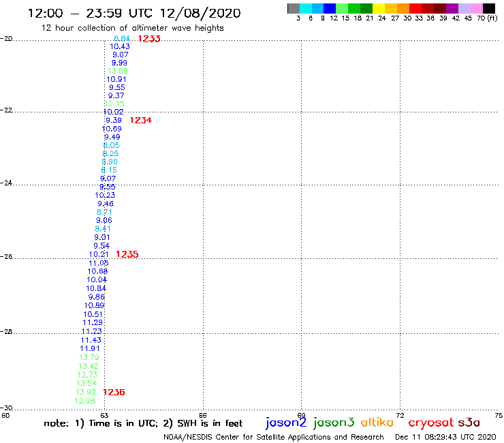The width and height of the screenshot is (504, 443).
Task: Select the wave height value 10.43
Action: 120,46
